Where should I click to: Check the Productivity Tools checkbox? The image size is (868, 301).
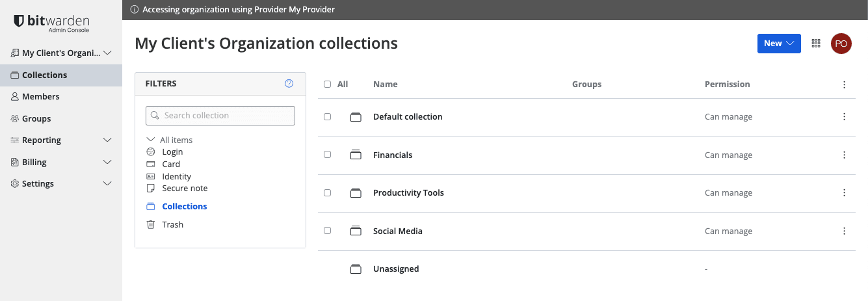click(x=327, y=193)
